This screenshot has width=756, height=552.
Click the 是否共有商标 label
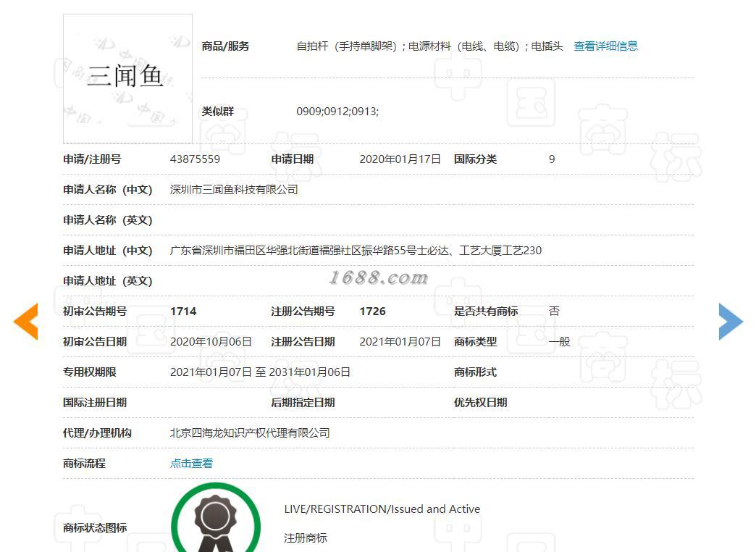point(486,311)
